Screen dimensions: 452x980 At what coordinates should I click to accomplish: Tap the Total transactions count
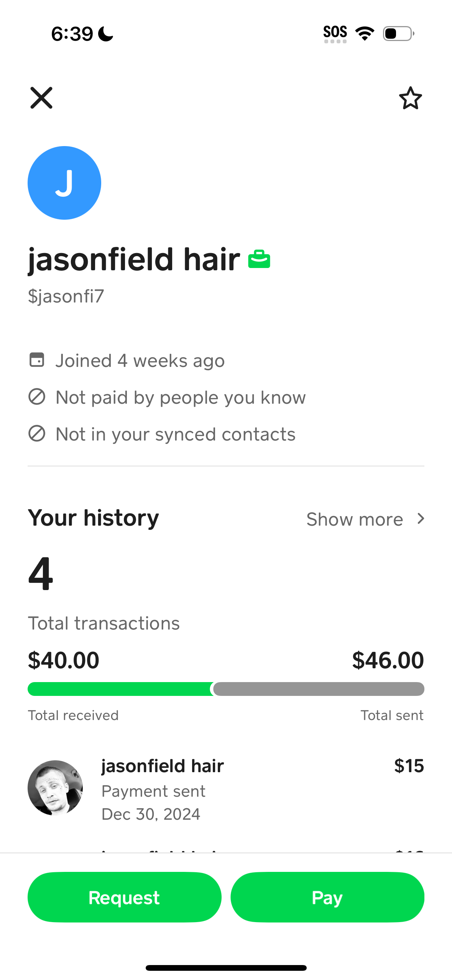(x=41, y=574)
